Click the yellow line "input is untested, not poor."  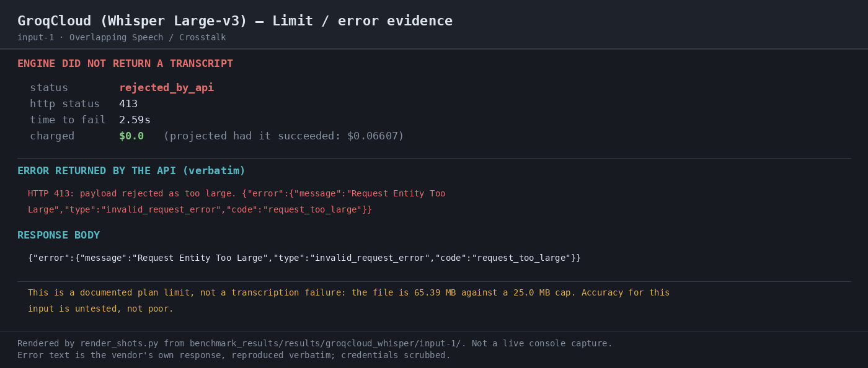100,309
